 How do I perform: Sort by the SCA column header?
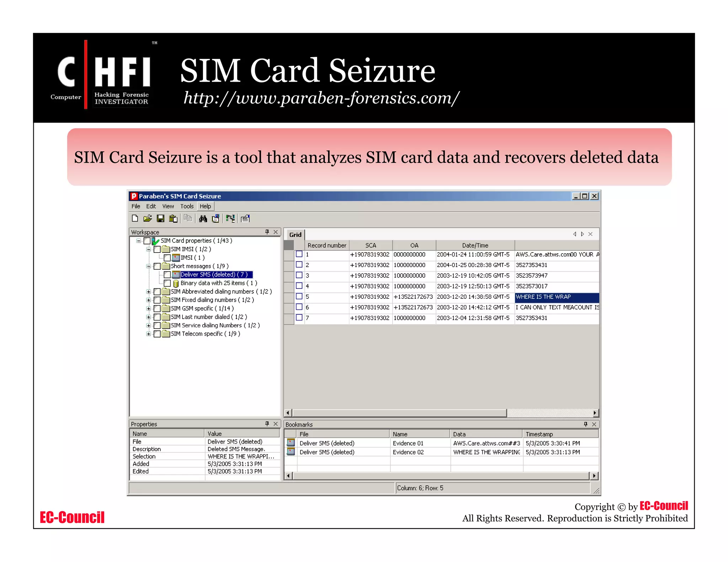coord(371,245)
